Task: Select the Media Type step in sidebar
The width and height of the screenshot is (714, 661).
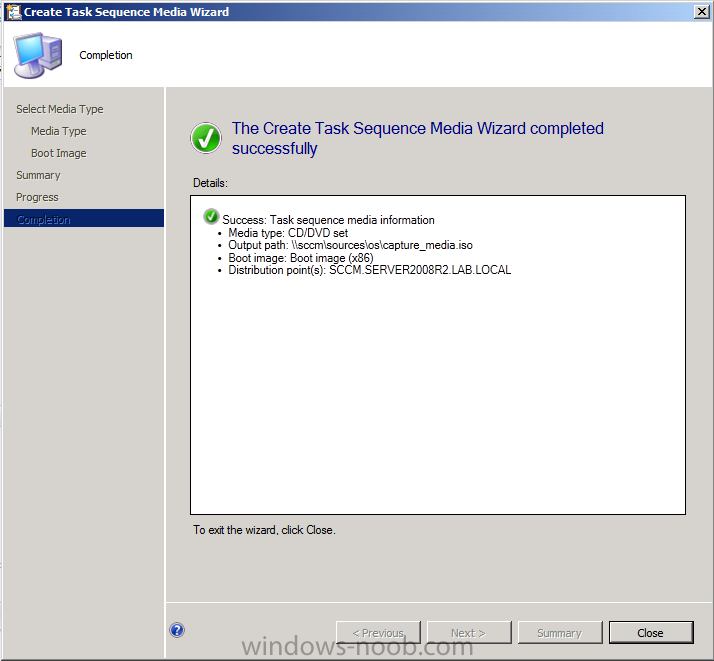Action: coord(59,131)
